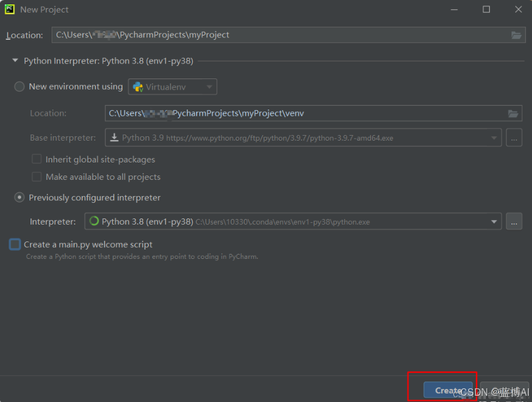Screen dimensions: 532x402
Task: Maximize the New Project window
Action: 486,9
